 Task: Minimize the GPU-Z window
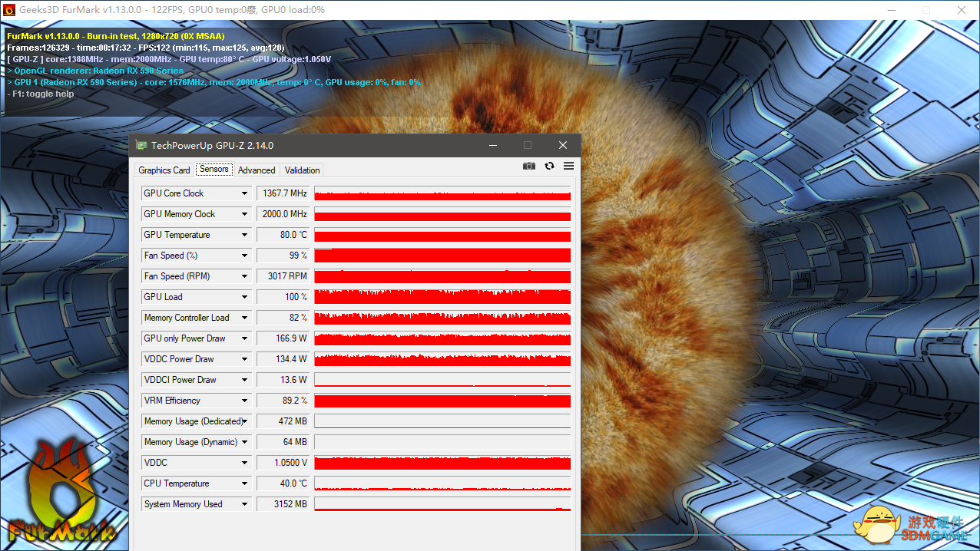[492, 145]
